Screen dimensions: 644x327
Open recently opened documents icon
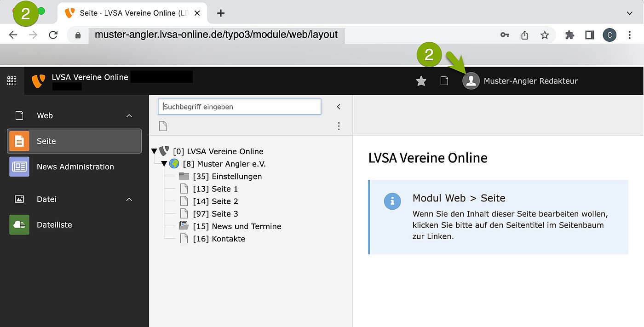[444, 81]
